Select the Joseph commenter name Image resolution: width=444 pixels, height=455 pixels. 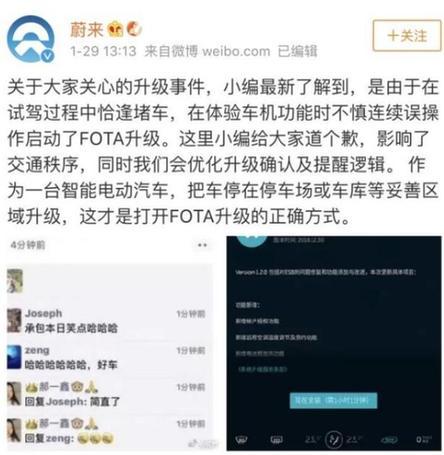coord(43,313)
